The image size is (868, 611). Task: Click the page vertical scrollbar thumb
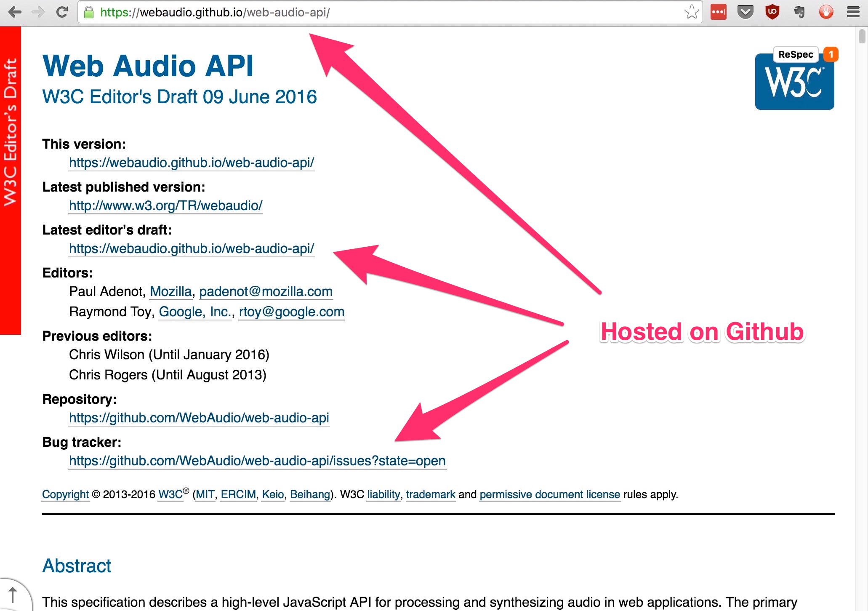(862, 36)
